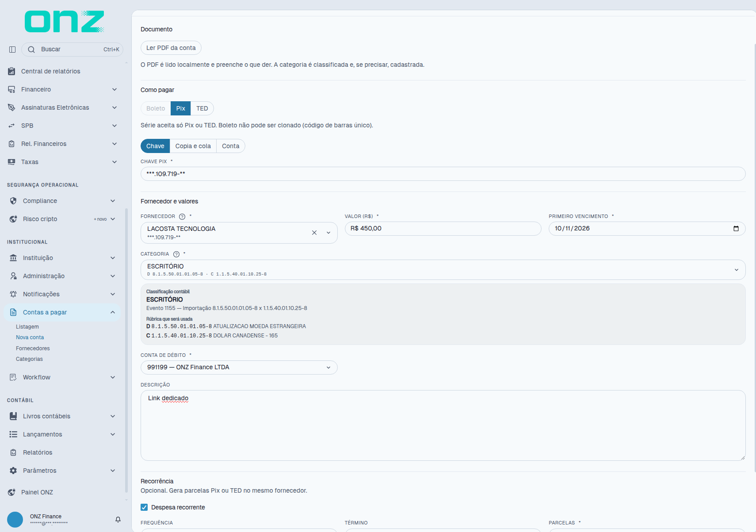This screenshot has width=756, height=532.
Task: Click the Instituição bank icon
Action: [x=13, y=258]
